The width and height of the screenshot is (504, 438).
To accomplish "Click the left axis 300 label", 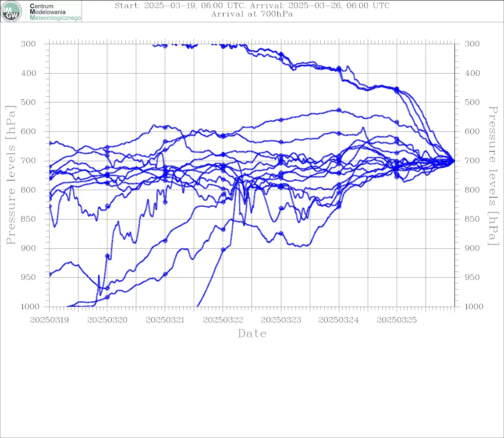I will [28, 44].
